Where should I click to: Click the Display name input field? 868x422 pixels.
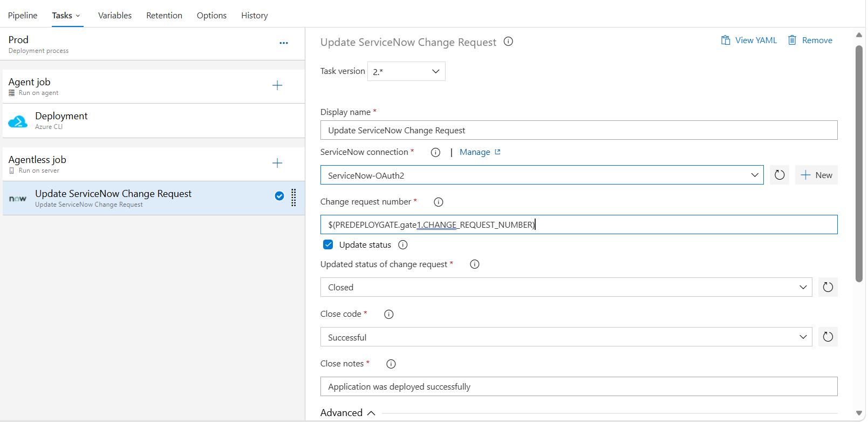click(x=579, y=130)
